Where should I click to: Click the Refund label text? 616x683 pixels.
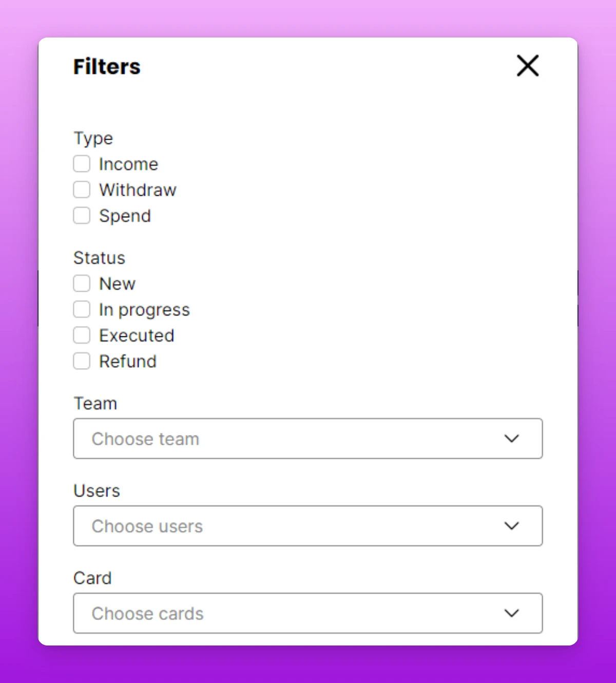(128, 362)
